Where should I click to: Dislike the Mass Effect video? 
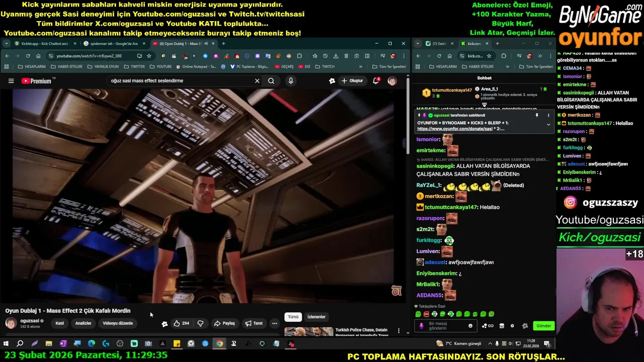click(200, 323)
